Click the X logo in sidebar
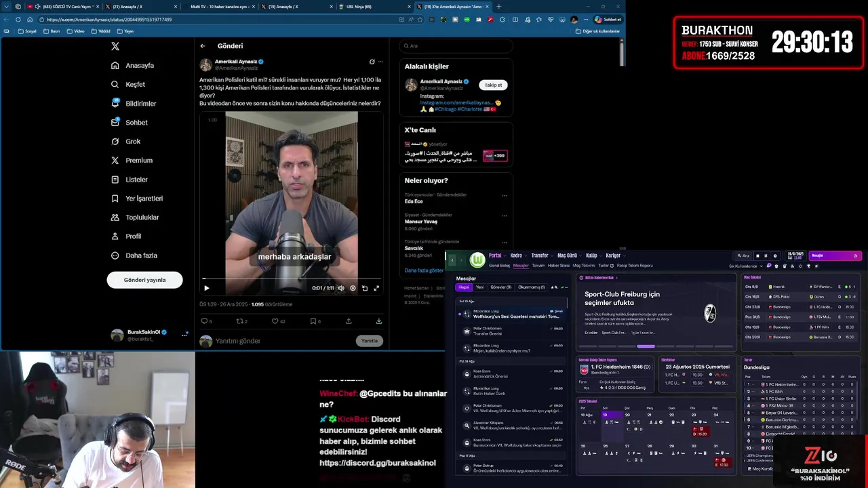868x488 pixels. [x=115, y=46]
